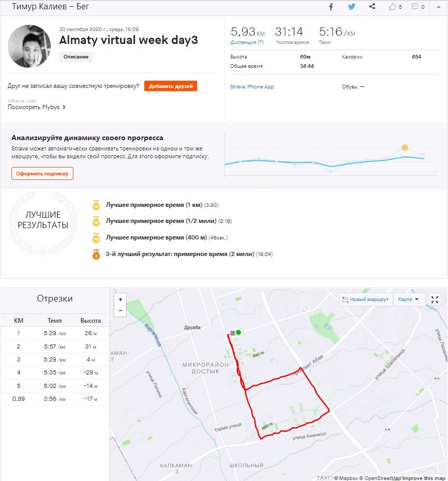
Task: Select kilometer 5 split row
Action: coord(54,386)
